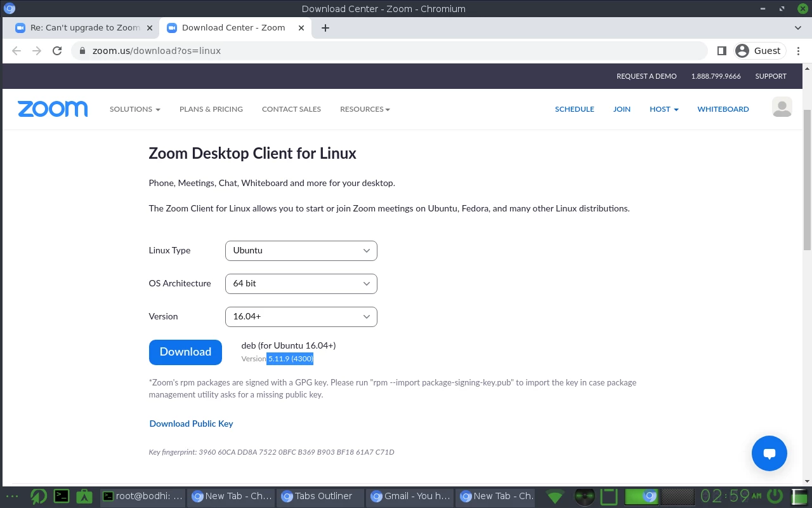
Task: Click the Zoom logo in the header
Action: point(53,109)
